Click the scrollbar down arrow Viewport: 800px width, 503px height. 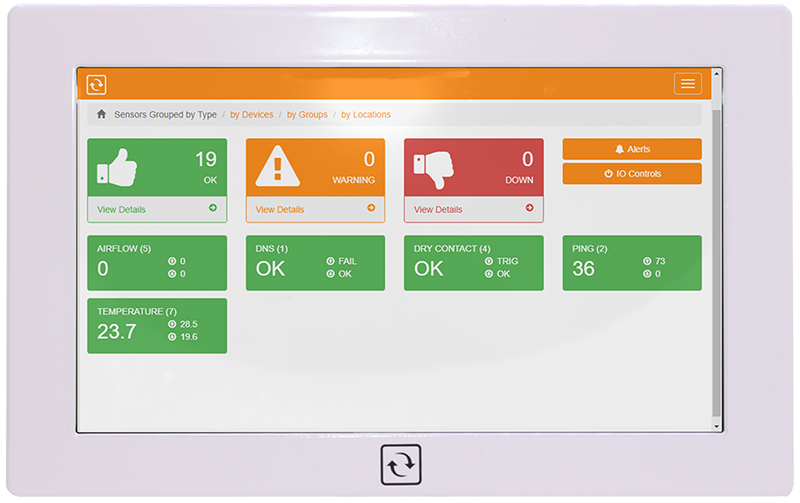(x=716, y=426)
